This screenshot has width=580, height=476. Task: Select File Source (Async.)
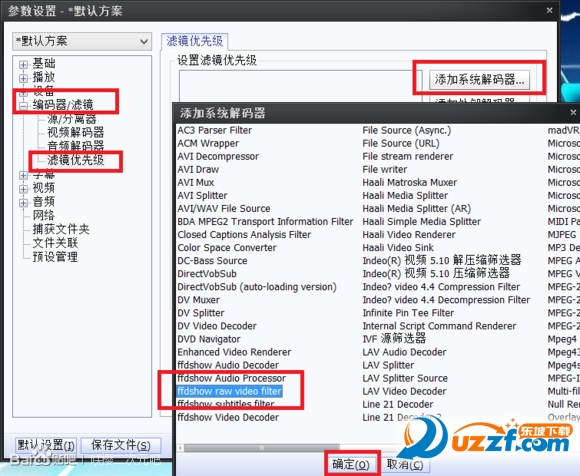click(407, 130)
